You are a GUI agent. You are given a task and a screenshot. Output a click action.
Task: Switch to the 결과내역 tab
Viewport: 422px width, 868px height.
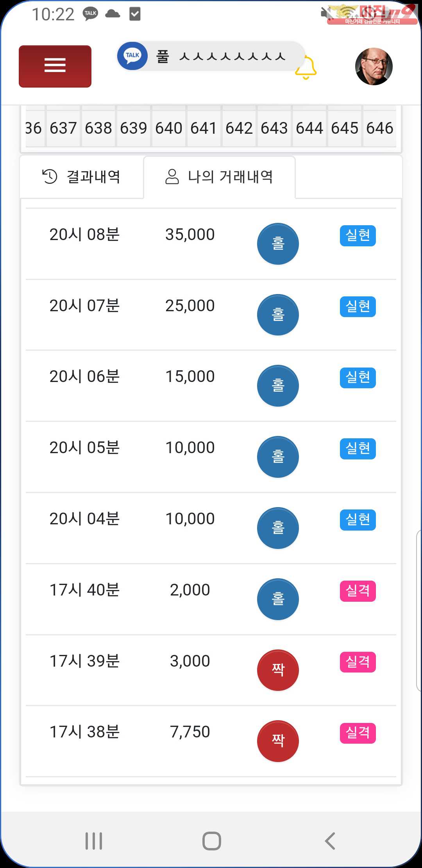coord(82,177)
